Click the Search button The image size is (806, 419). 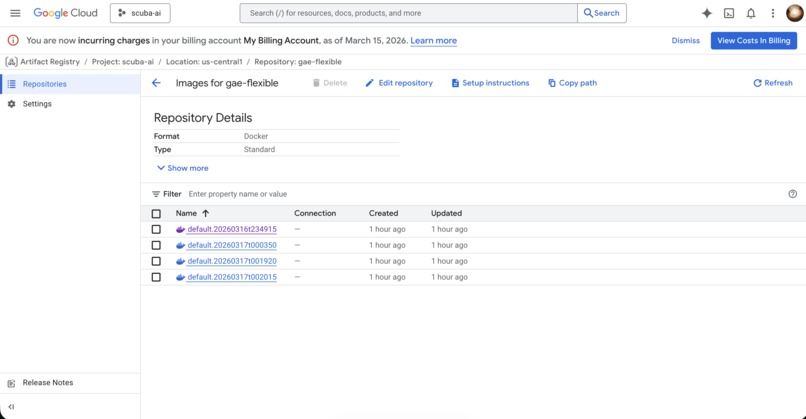click(x=602, y=13)
